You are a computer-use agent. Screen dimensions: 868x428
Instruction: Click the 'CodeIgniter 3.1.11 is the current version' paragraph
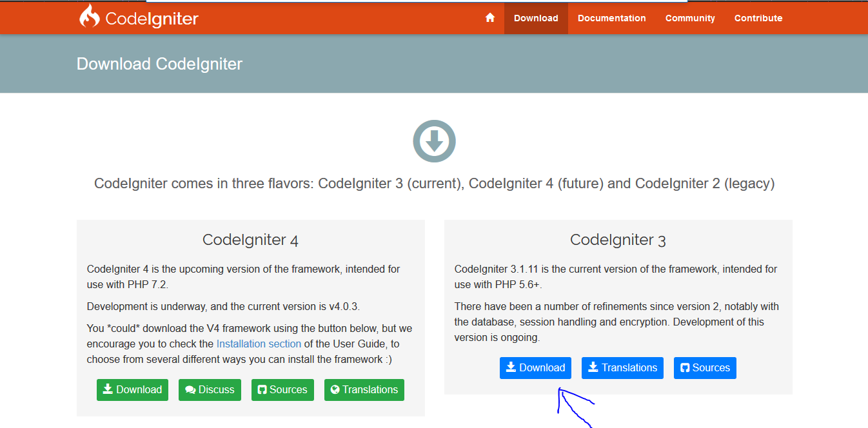click(616, 277)
